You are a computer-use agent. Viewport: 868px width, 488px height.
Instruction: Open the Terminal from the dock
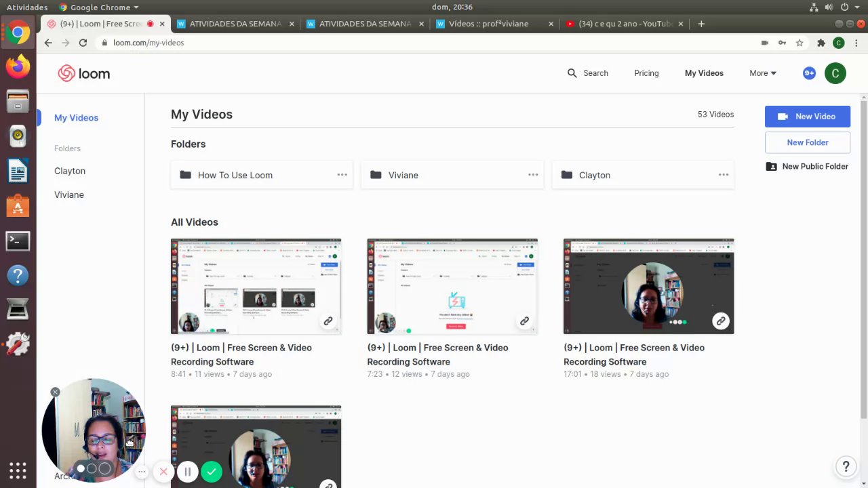[18, 241]
